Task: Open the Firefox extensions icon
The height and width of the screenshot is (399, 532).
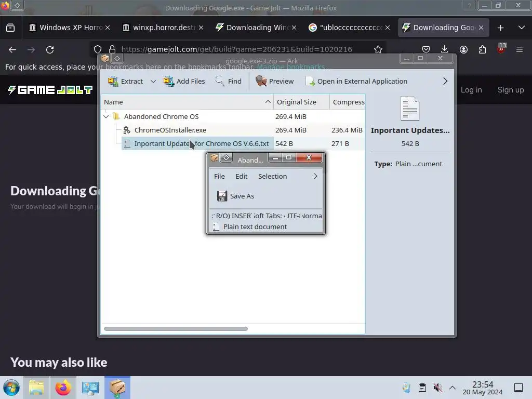Action: (x=482, y=49)
